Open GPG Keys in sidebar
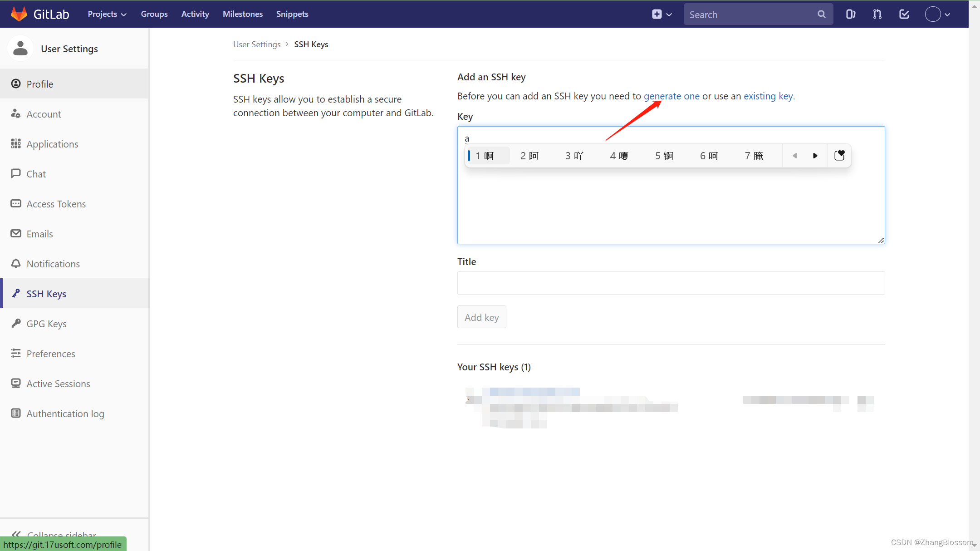980x551 pixels. (x=74, y=323)
